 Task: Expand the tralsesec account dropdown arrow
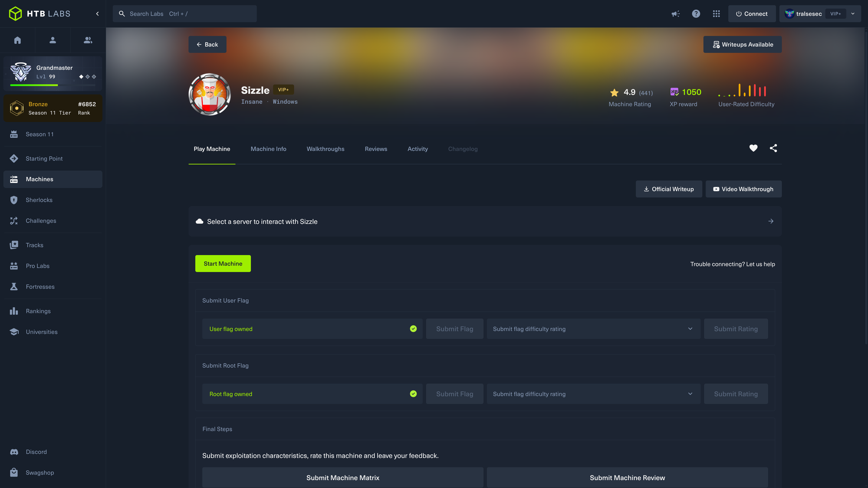click(853, 14)
